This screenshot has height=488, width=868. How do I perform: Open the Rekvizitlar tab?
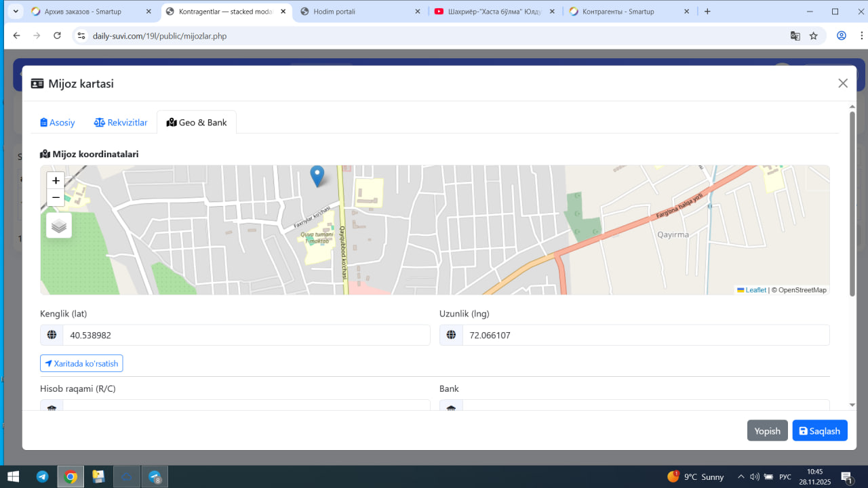(x=121, y=123)
